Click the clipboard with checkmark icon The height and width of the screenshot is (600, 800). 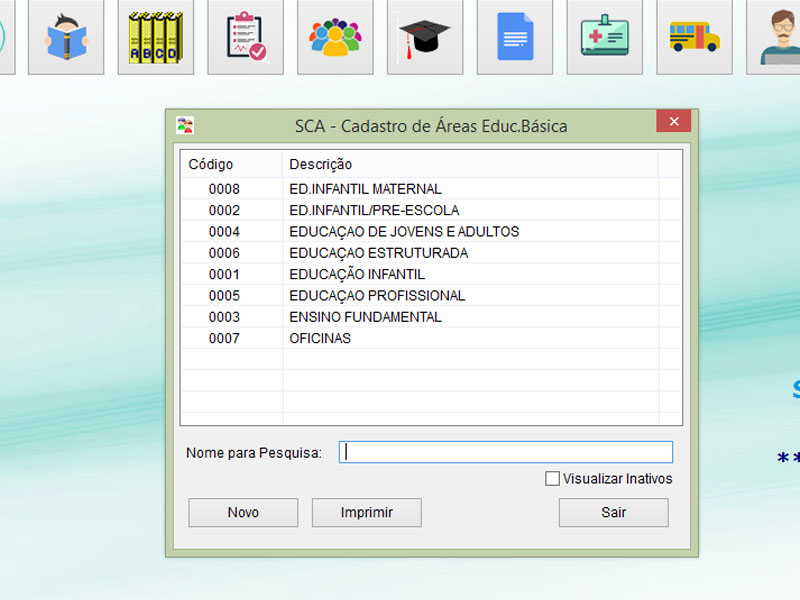click(245, 37)
